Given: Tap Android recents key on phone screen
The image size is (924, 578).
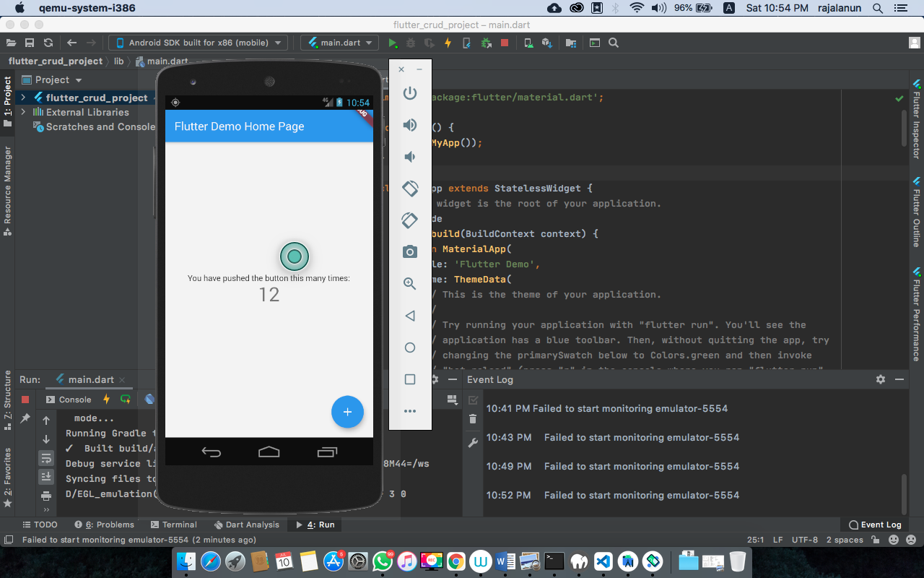Looking at the screenshot, I should click(327, 452).
